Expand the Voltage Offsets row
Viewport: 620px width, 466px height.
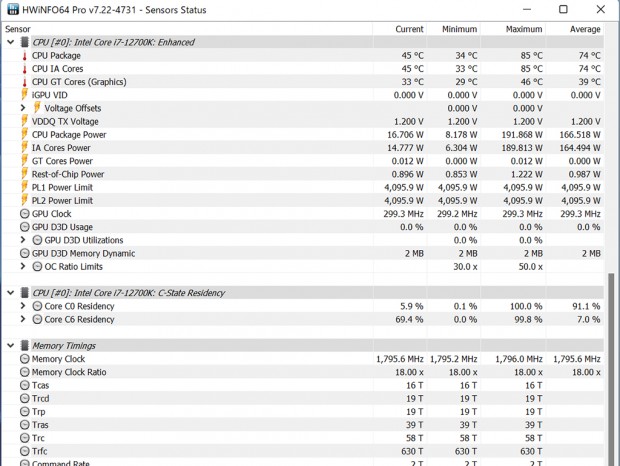click(x=24, y=108)
